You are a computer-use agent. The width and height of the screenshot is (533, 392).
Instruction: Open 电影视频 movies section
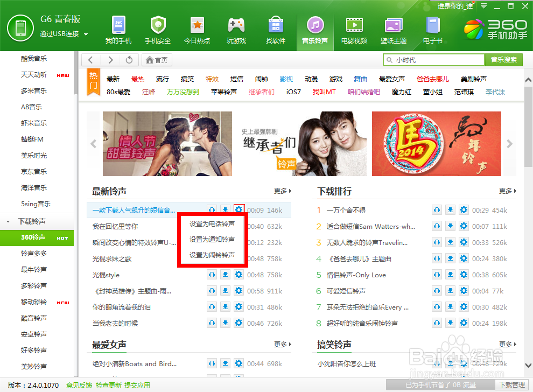(354, 30)
